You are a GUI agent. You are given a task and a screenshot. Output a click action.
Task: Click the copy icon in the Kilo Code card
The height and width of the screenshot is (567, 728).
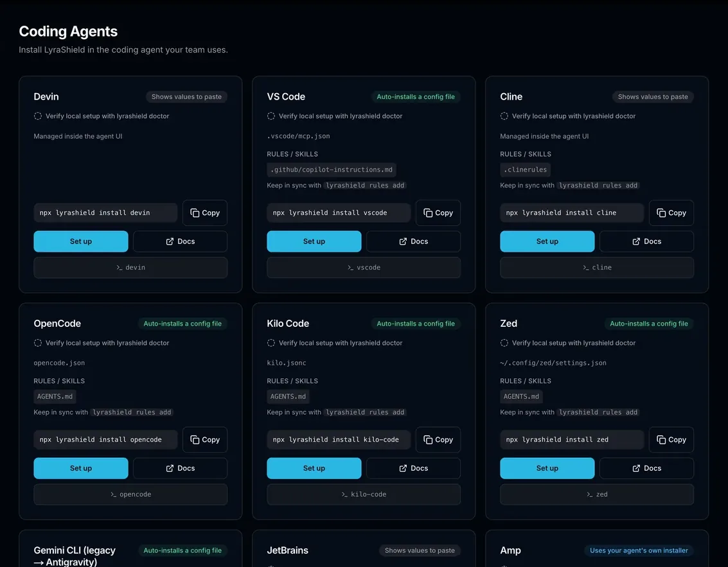tap(428, 439)
